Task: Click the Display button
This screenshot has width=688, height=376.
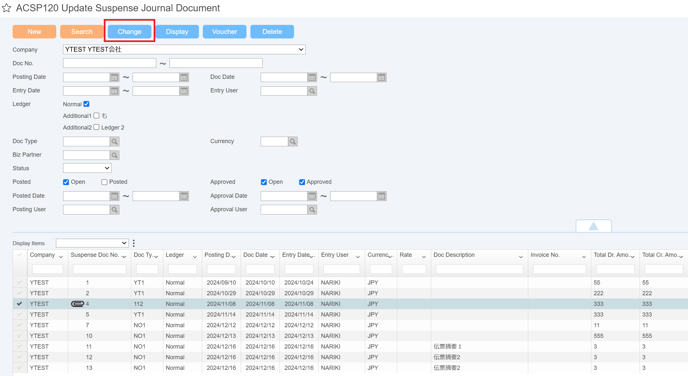Action: point(177,32)
